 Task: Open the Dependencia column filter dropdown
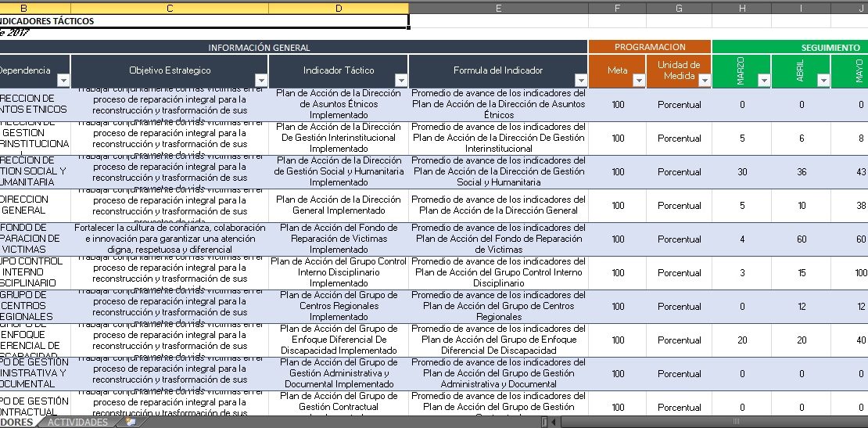63,81
